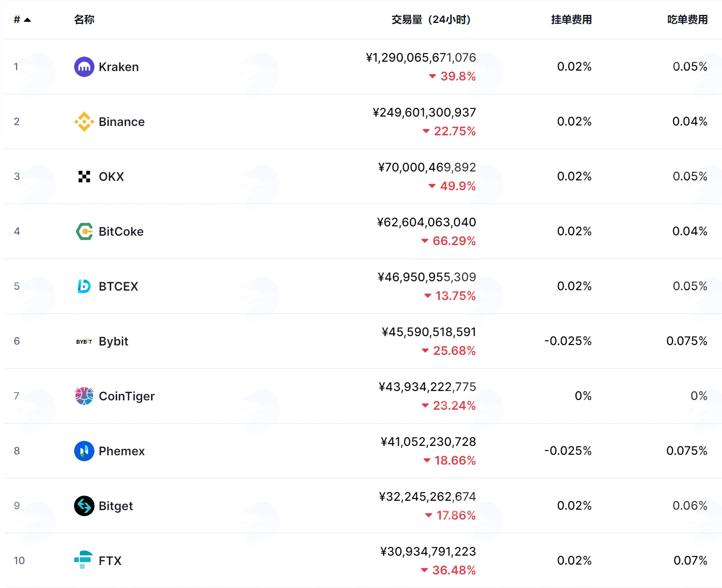Screen dimensions: 722x588
Task: Click the Phemex blue circle logo
Action: 84,451
